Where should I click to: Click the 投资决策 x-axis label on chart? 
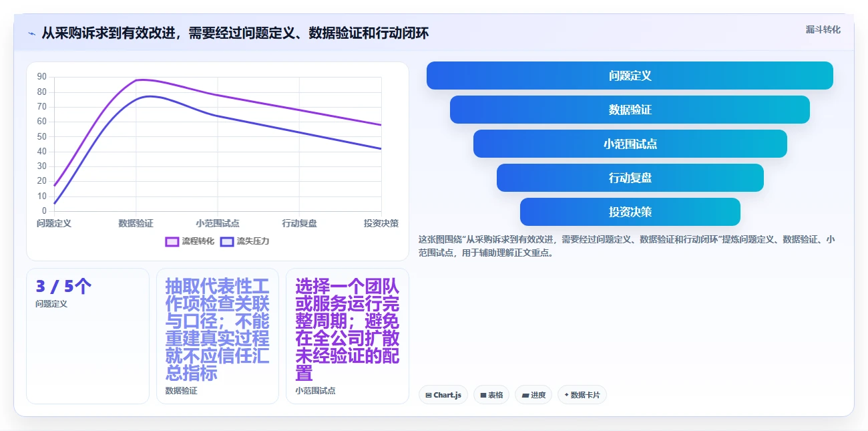click(x=381, y=223)
